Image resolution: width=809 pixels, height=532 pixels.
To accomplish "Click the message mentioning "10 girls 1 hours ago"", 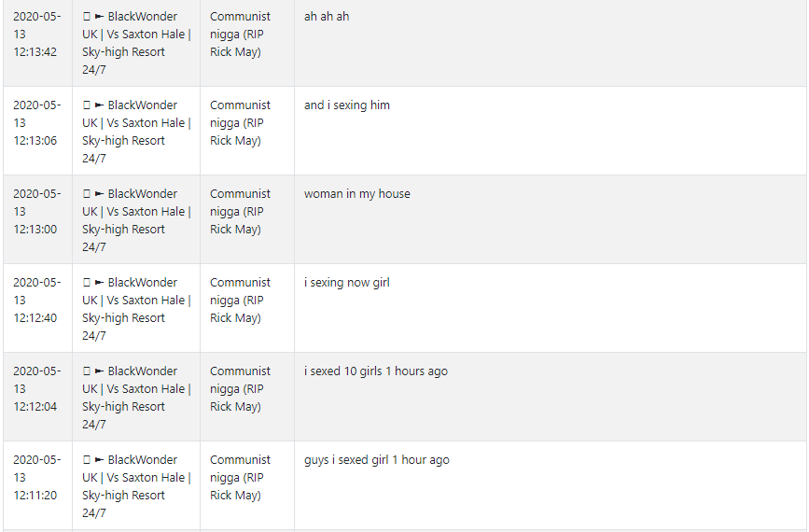I will [376, 371].
